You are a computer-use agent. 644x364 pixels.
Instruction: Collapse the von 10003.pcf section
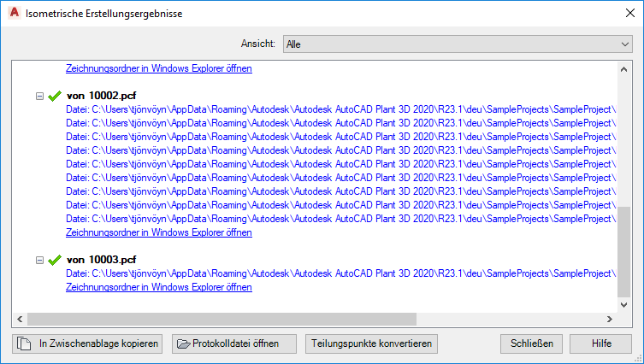point(39,260)
